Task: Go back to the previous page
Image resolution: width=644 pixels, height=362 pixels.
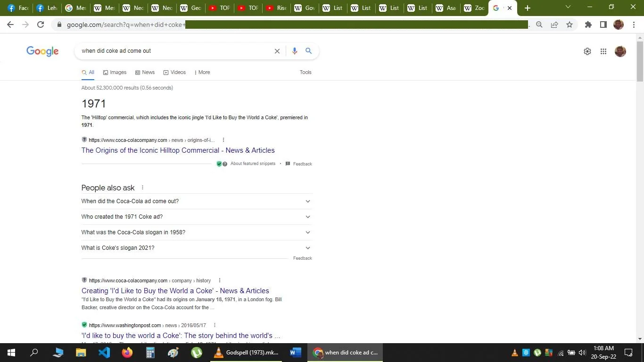Action: [x=10, y=25]
